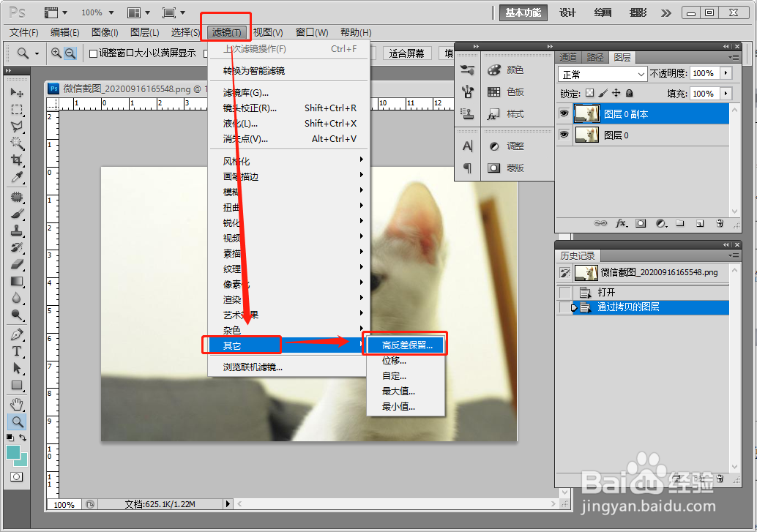Select the Path Selection tool
This screenshot has height=532, width=757.
17,368
